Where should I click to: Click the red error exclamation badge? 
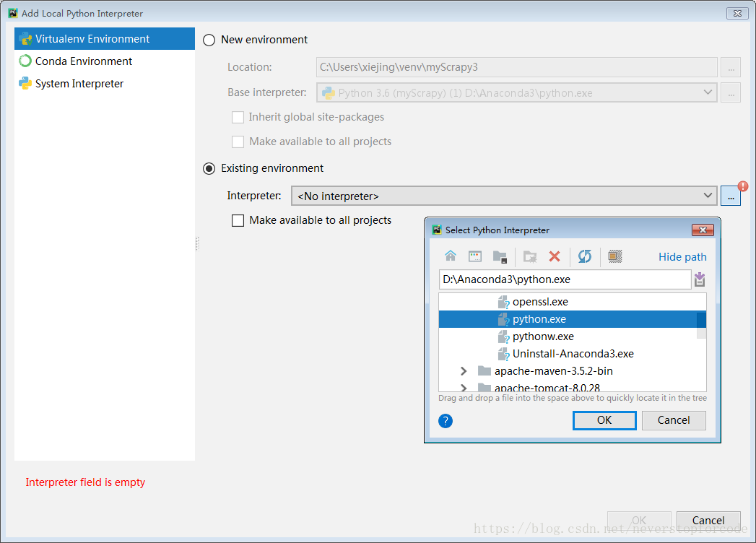[x=743, y=186]
